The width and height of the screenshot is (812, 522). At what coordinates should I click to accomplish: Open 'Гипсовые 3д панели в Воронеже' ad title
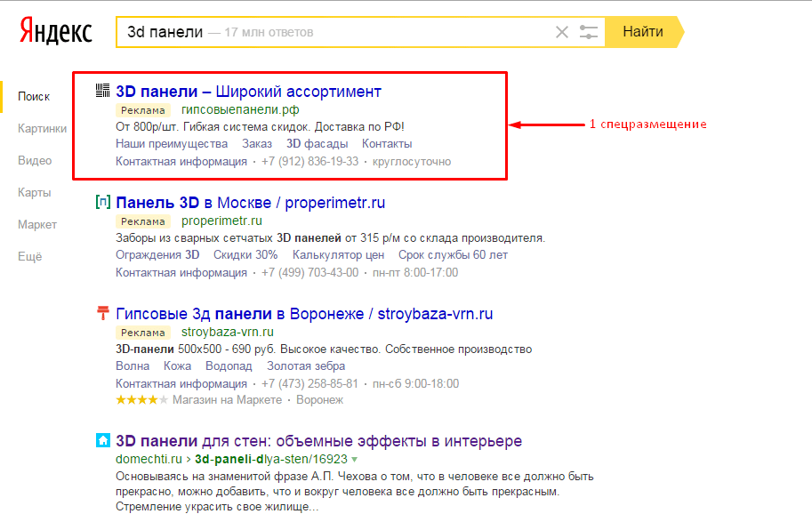click(304, 314)
